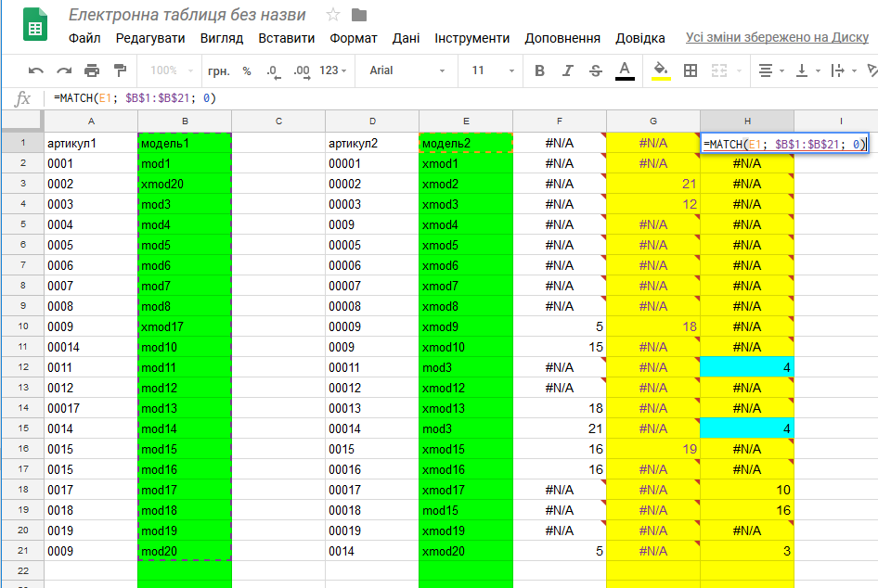Click the merge cells icon

click(x=719, y=70)
